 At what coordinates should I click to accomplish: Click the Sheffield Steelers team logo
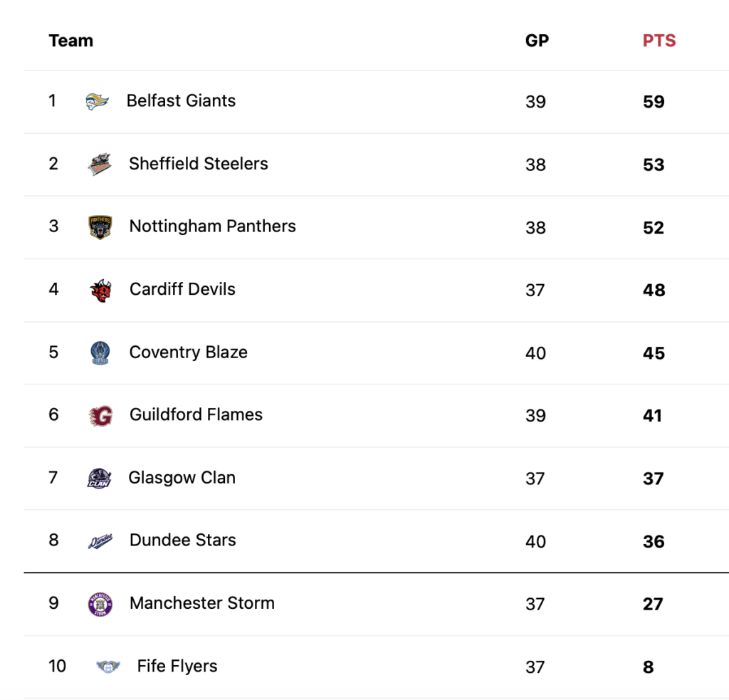pos(100,164)
